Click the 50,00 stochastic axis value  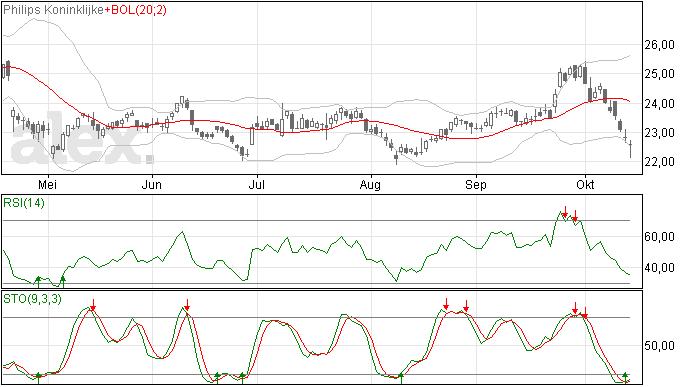point(659,346)
